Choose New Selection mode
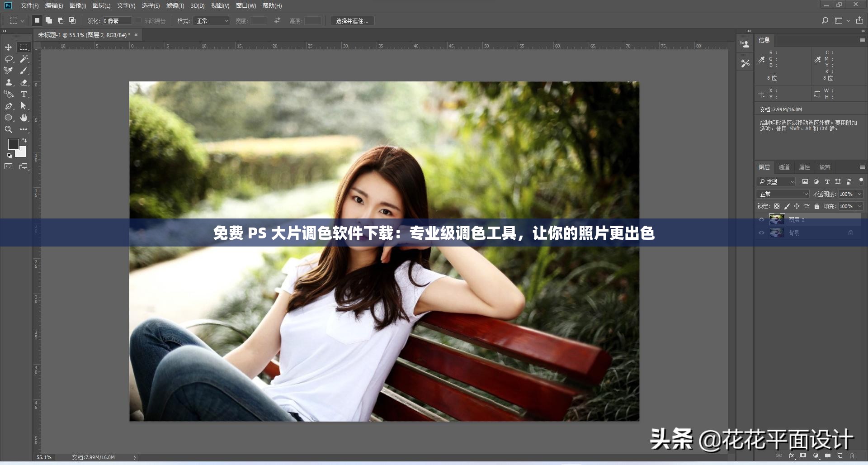This screenshot has width=868, height=465. (x=37, y=20)
